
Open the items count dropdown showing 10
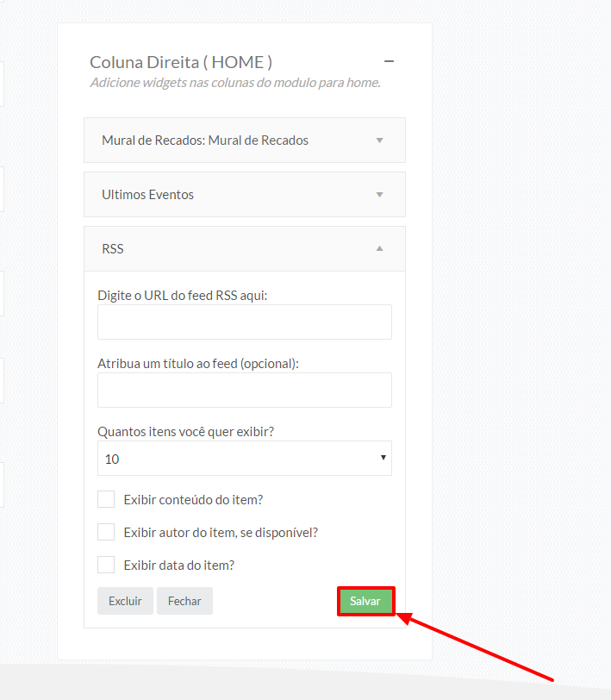[x=245, y=459]
